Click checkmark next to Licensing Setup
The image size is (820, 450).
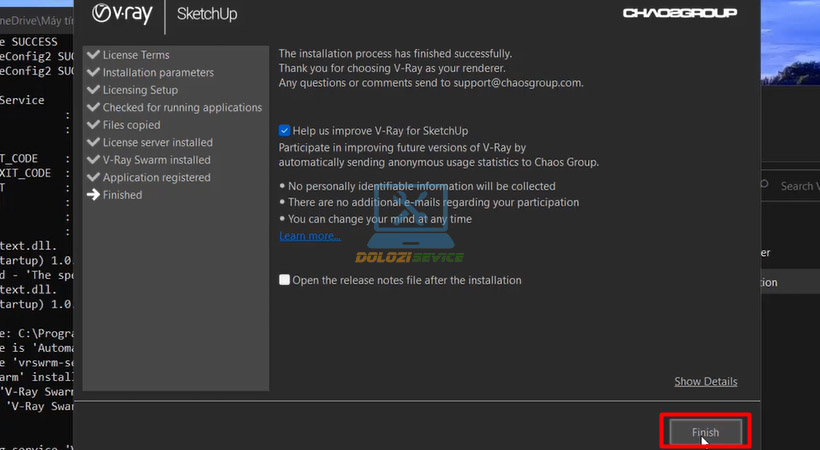tap(94, 90)
